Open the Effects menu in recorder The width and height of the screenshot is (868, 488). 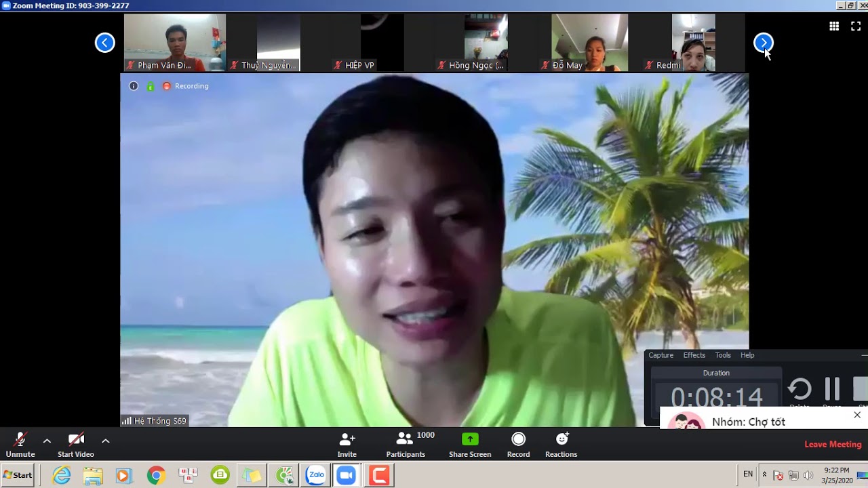click(694, 355)
